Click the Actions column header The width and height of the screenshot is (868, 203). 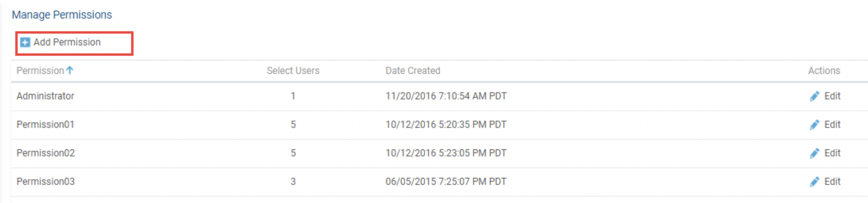pos(824,71)
